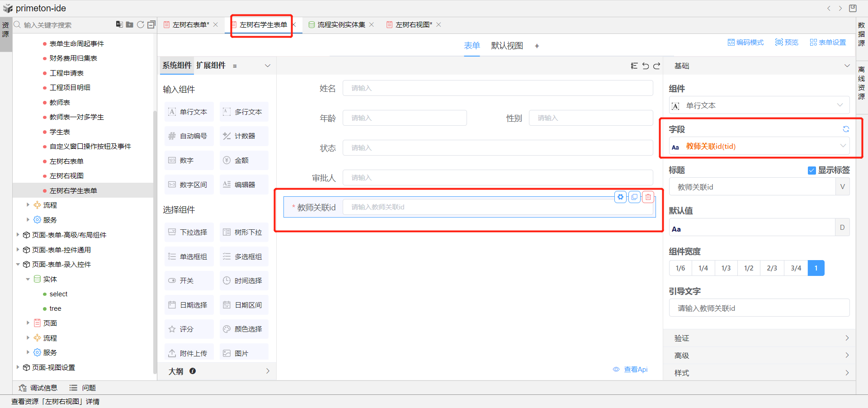Add the 颜色选择 color picker component
Screen dimensions: 868x408
click(244, 329)
